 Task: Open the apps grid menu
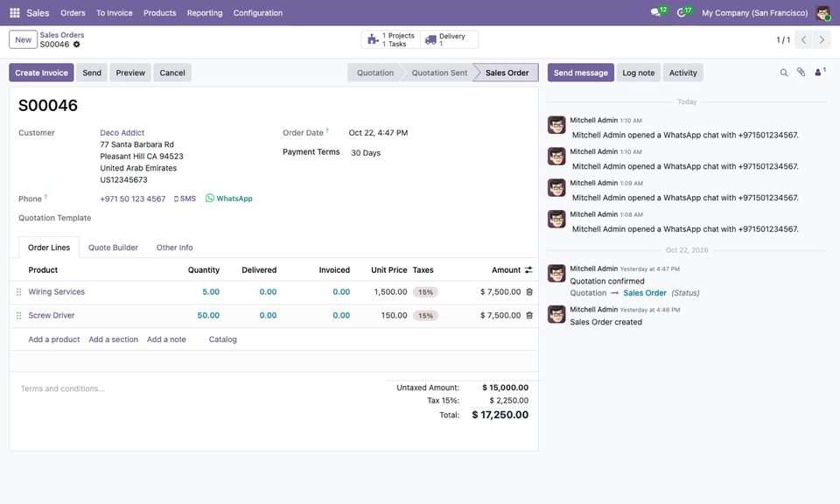(x=15, y=13)
